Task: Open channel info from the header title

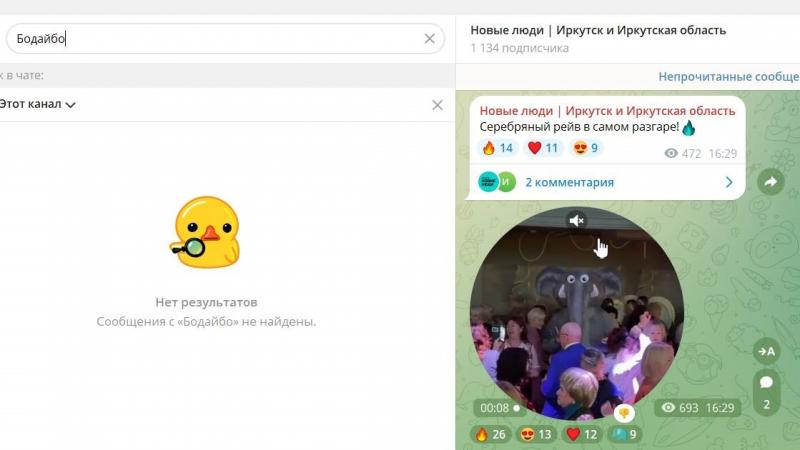Action: [598, 30]
